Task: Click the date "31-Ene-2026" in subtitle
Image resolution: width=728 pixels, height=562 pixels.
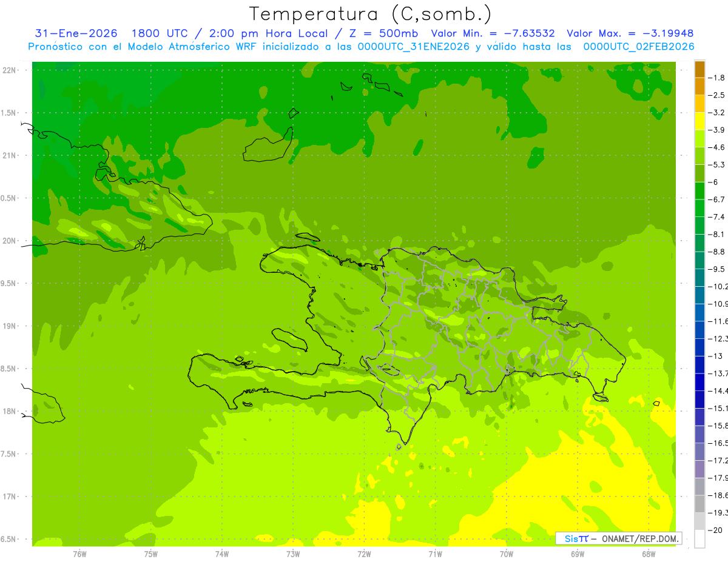Action: click(76, 33)
